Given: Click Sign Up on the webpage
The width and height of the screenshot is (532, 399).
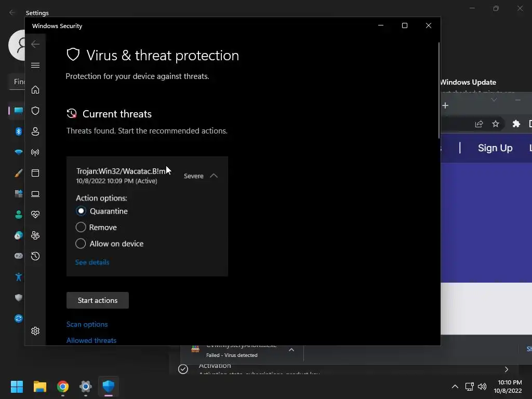Looking at the screenshot, I should [x=495, y=148].
